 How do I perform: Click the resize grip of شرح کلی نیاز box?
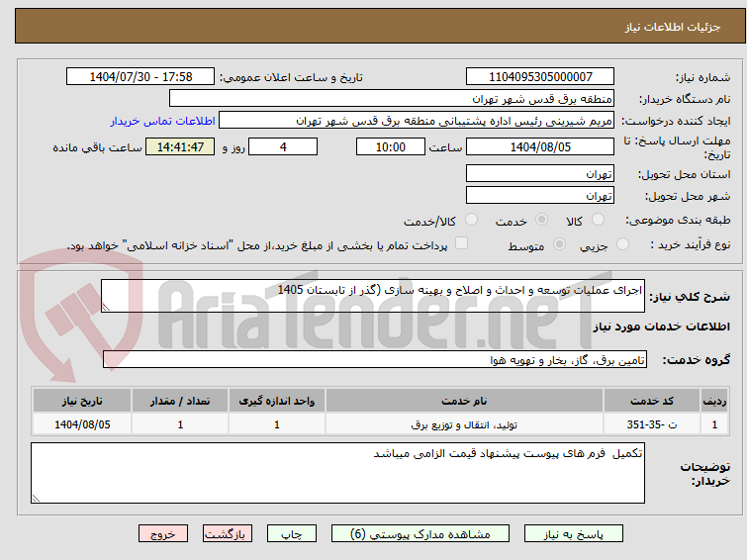106,308
